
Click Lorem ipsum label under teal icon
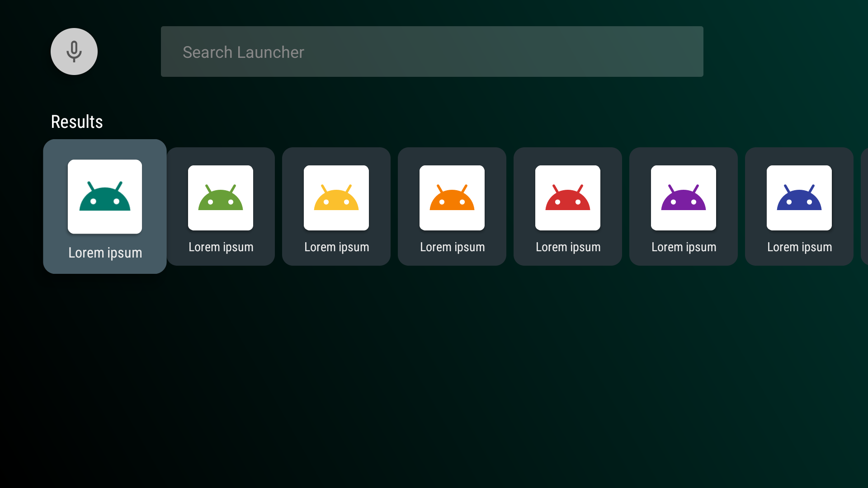pyautogui.click(x=105, y=253)
